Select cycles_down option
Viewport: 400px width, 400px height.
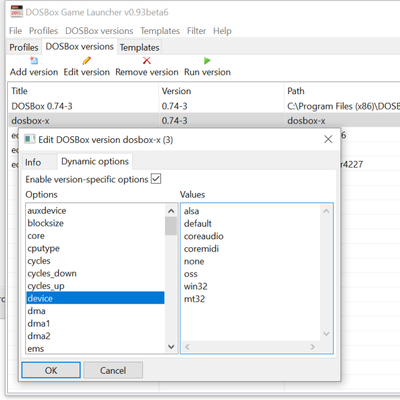coord(95,273)
